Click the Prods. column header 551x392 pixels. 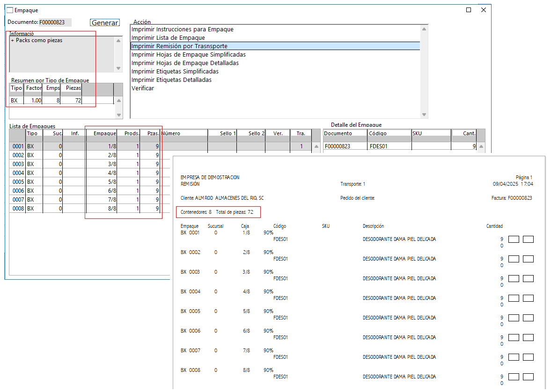[x=129, y=133]
